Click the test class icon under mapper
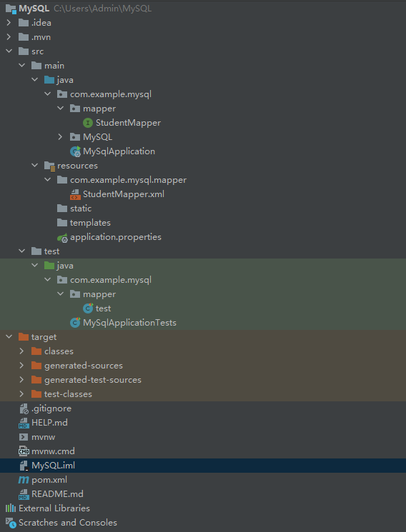Image resolution: width=406 pixels, height=532 pixels. [88, 308]
